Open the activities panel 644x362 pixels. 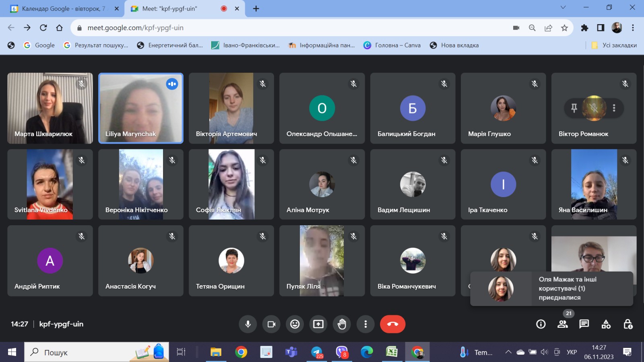tap(606, 324)
